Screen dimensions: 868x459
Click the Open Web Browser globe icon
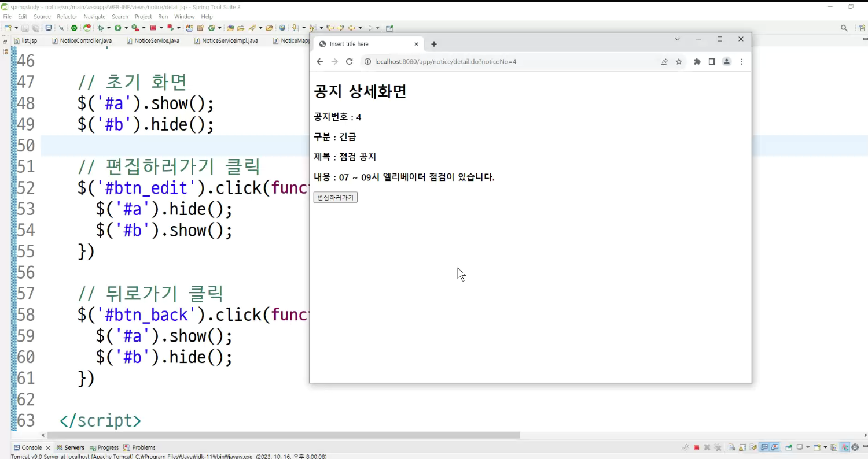pyautogui.click(x=282, y=28)
